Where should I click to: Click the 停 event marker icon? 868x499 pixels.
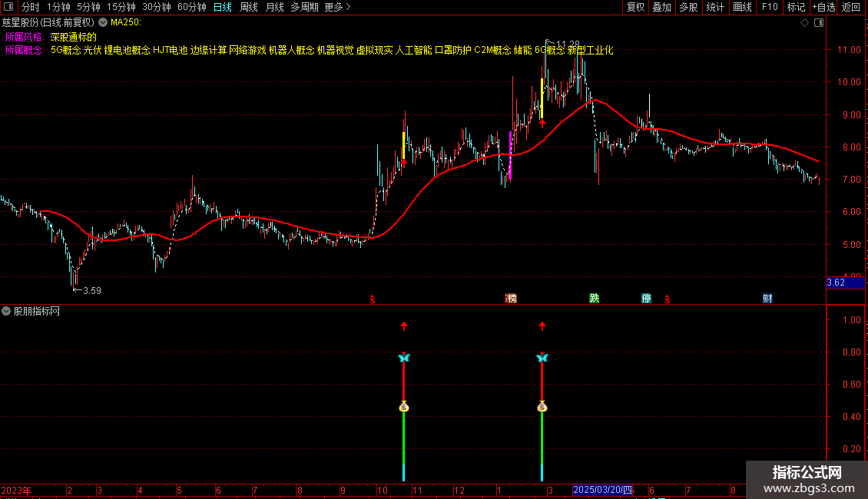tap(646, 298)
